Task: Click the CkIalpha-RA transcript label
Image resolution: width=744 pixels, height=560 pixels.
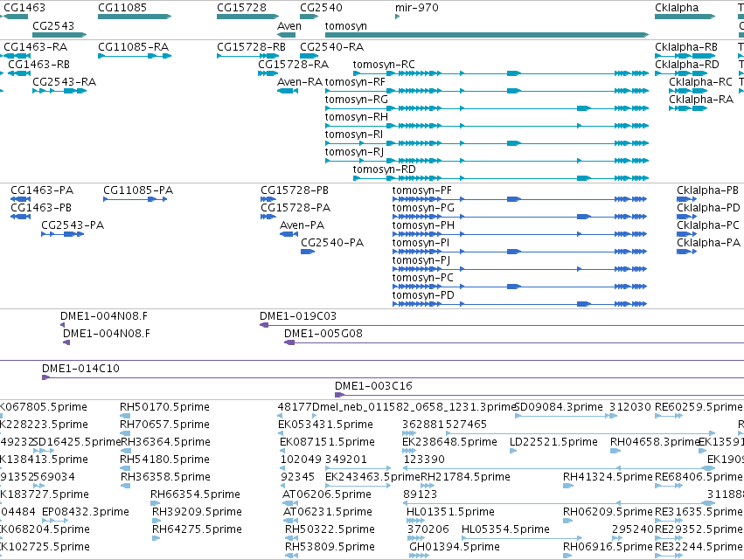Action: coord(701,99)
